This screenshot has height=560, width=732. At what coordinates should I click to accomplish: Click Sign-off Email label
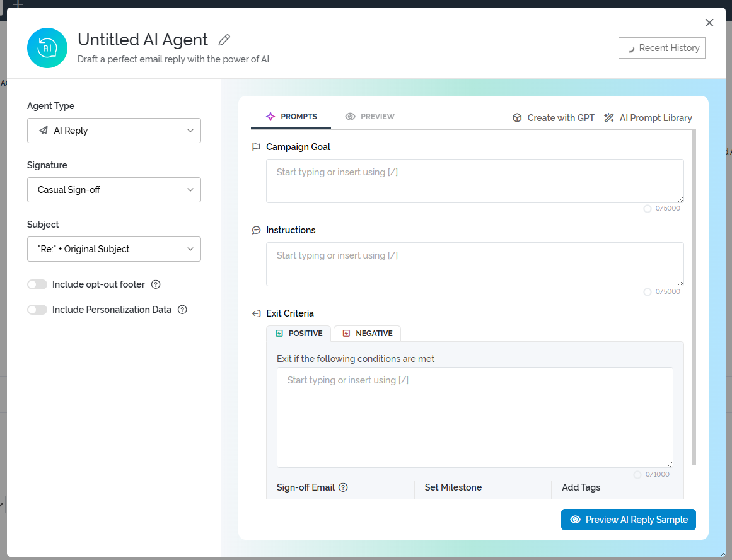pos(306,487)
